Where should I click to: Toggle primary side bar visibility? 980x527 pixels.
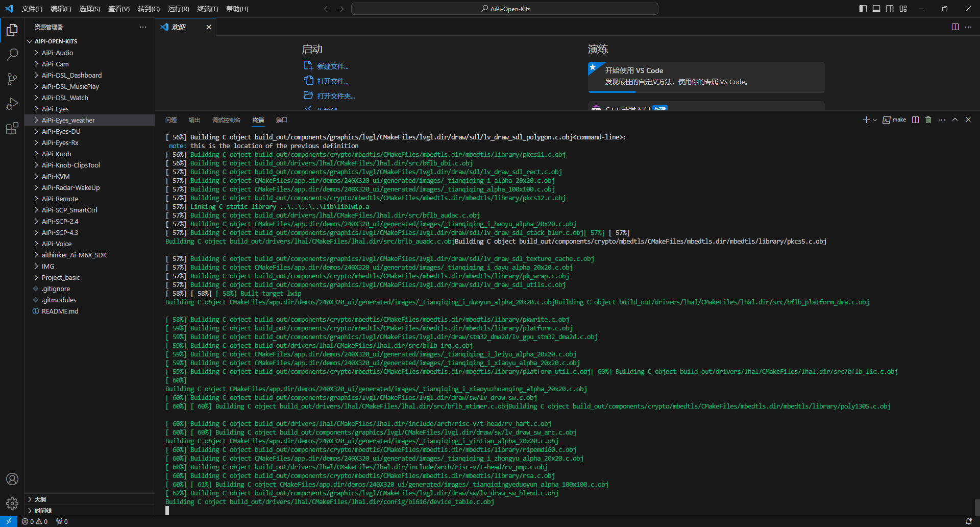(x=863, y=9)
